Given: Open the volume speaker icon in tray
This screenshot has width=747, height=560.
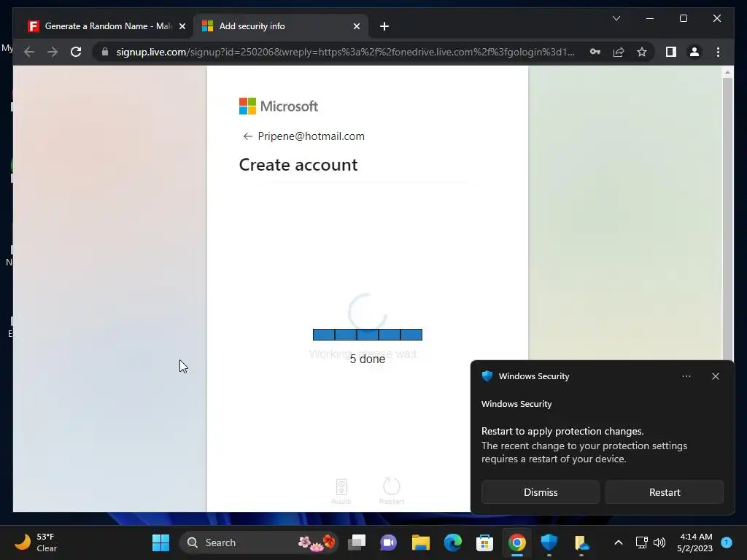Looking at the screenshot, I should (x=659, y=542).
